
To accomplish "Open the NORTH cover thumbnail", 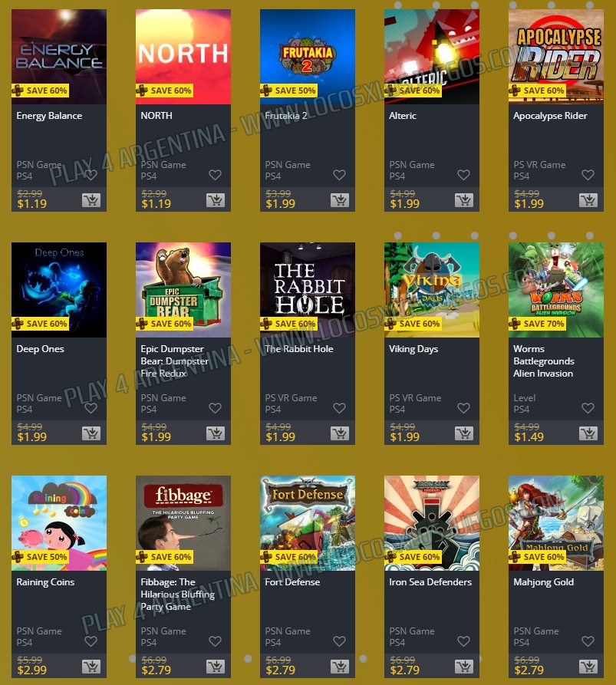I will click(x=183, y=57).
